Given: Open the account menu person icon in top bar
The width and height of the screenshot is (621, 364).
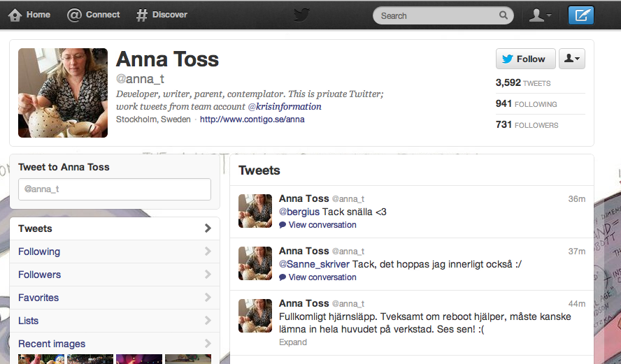Looking at the screenshot, I should (x=540, y=15).
